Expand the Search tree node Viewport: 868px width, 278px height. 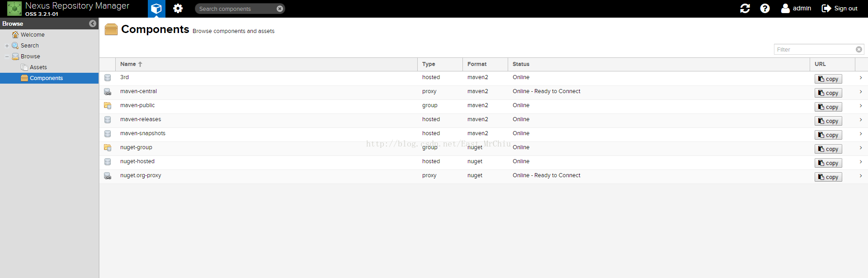[7, 46]
